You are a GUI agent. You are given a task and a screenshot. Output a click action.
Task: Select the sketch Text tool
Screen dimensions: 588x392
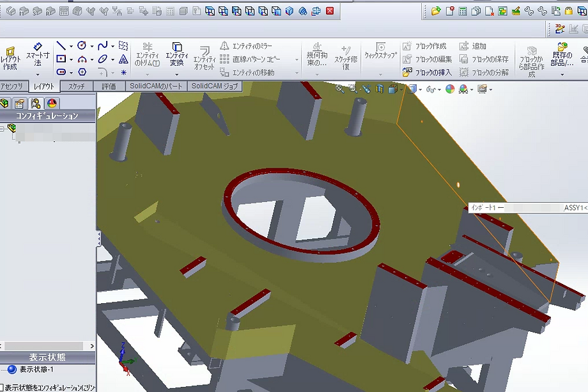[x=123, y=59]
